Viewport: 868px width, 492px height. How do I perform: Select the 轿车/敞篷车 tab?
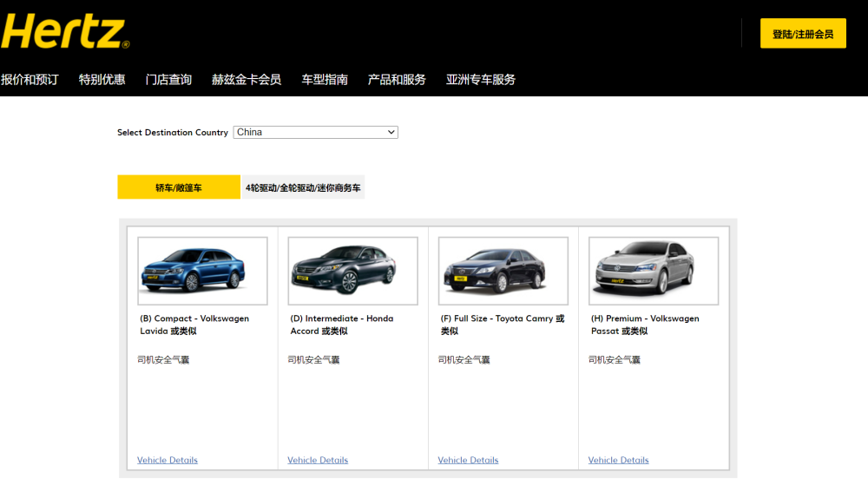click(x=179, y=187)
